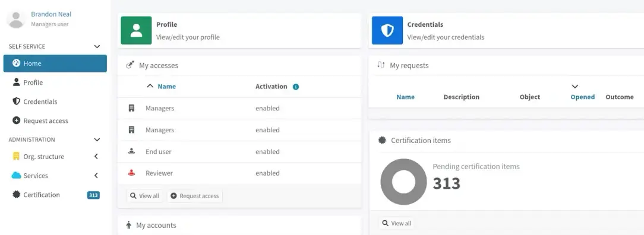Click View all under Certification items
The height and width of the screenshot is (235, 644).
pos(396,223)
